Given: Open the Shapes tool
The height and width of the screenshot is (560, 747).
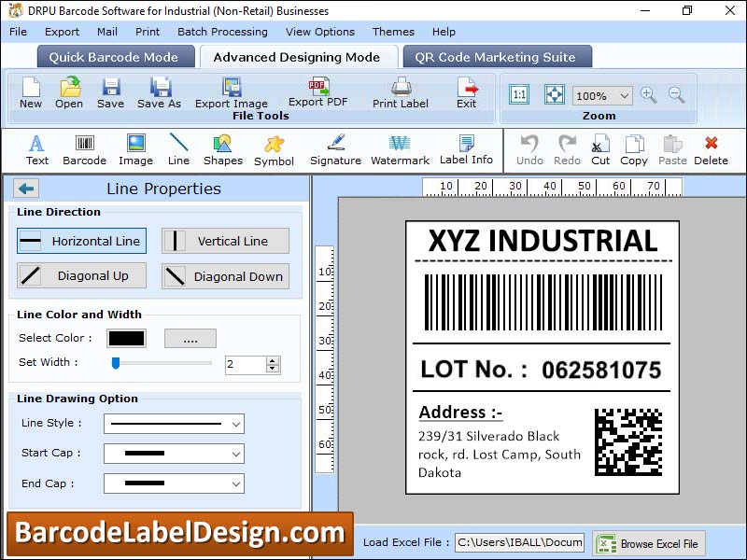Looking at the screenshot, I should click(x=222, y=149).
